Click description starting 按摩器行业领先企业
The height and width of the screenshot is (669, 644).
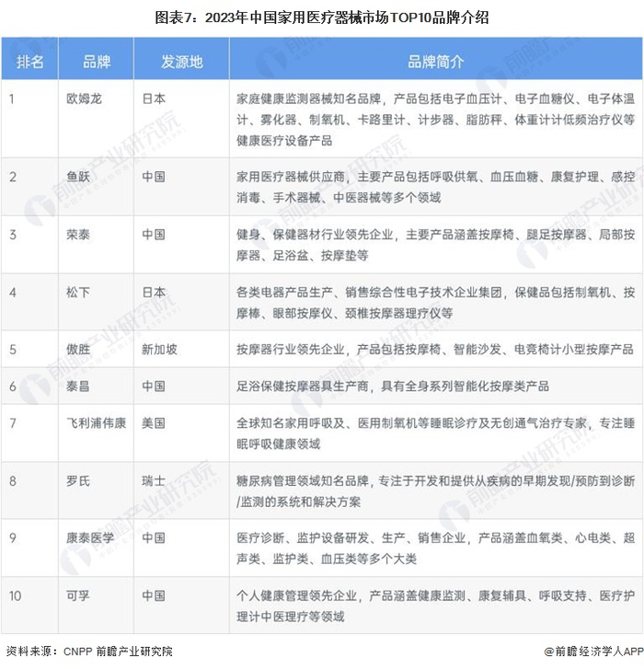pyautogui.click(x=435, y=350)
